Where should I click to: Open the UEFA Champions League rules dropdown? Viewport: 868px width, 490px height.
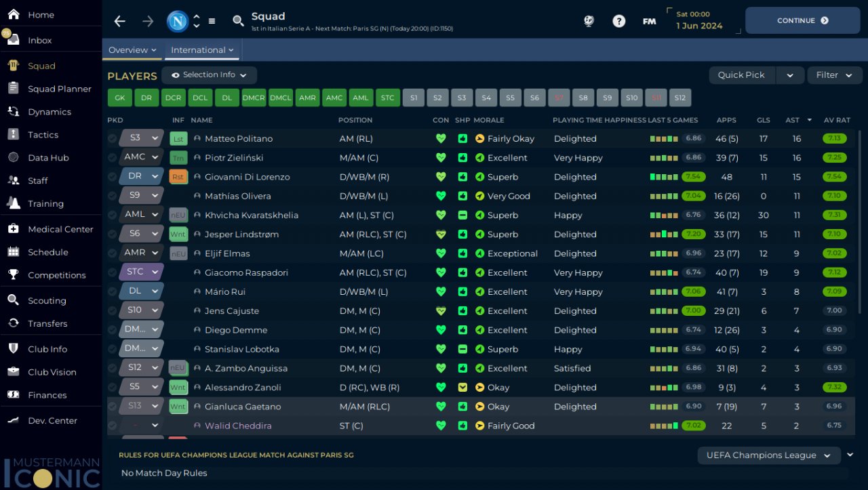(769, 455)
